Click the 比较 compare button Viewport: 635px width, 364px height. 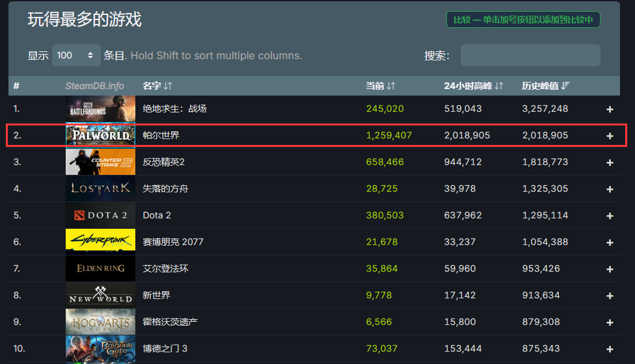click(x=523, y=19)
